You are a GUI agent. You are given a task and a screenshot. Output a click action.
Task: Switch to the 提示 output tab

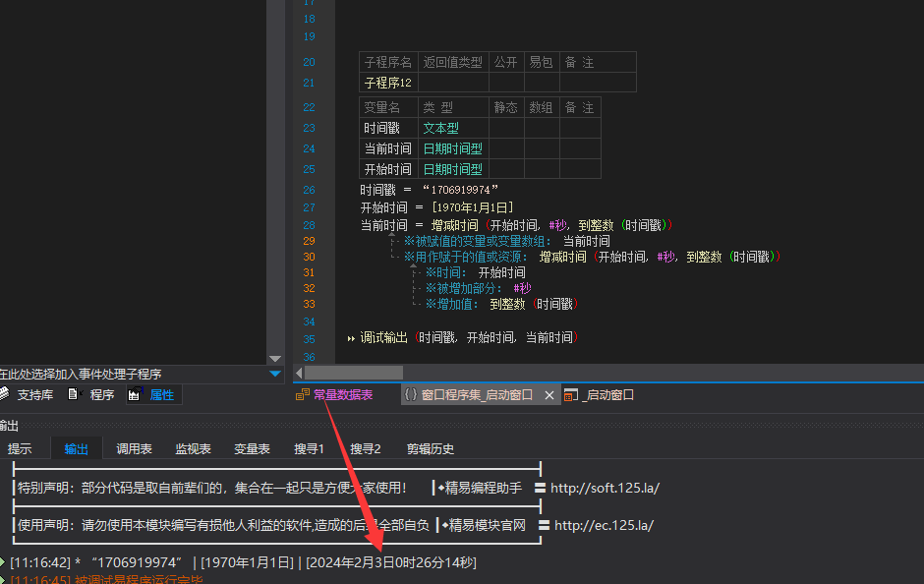[x=20, y=449]
